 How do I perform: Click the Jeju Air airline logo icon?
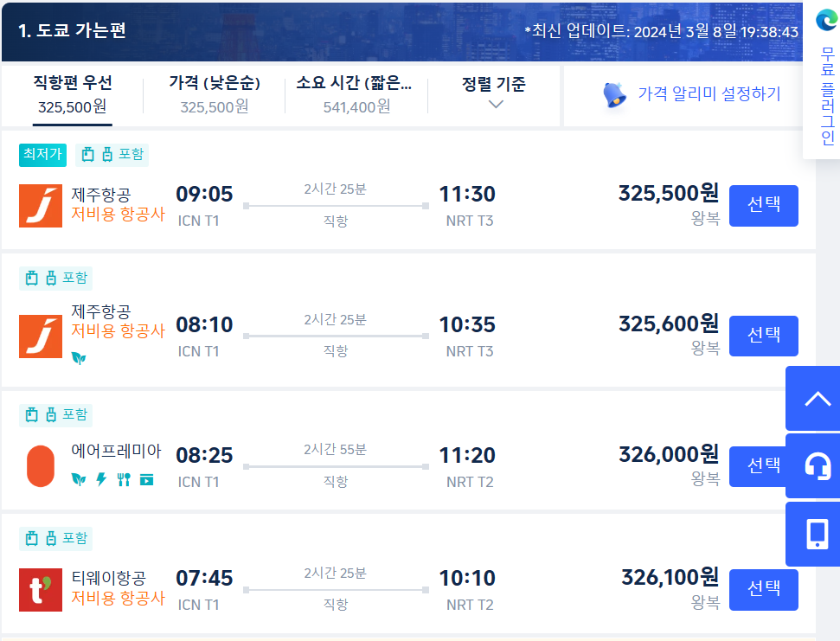(40, 206)
